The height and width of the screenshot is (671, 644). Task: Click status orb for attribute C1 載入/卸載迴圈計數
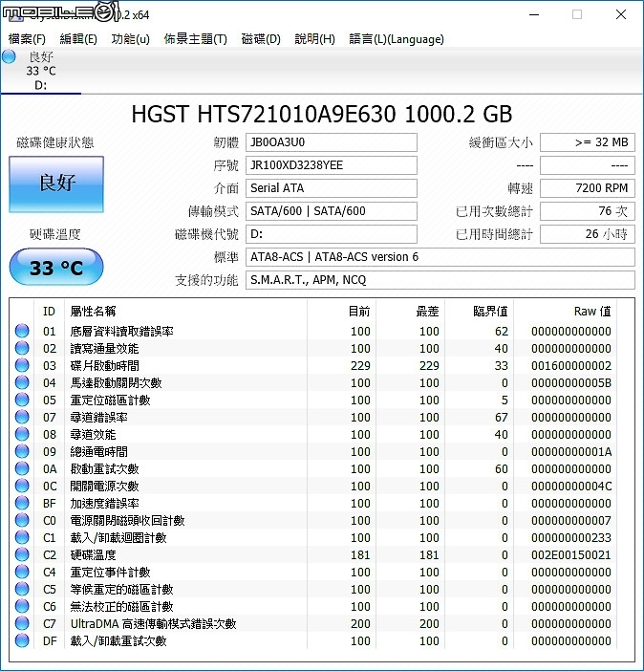[x=22, y=537]
